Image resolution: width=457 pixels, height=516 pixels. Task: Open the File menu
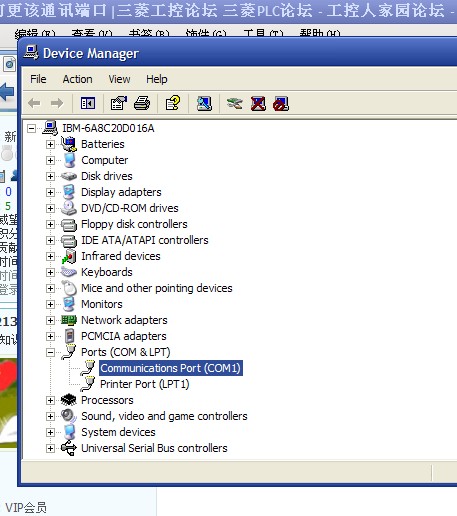coord(38,79)
